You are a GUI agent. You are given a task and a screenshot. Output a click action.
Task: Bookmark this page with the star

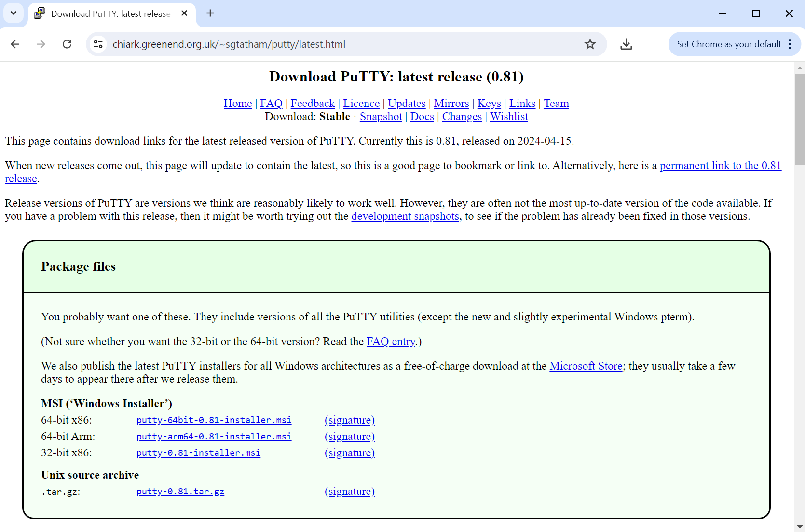(590, 44)
